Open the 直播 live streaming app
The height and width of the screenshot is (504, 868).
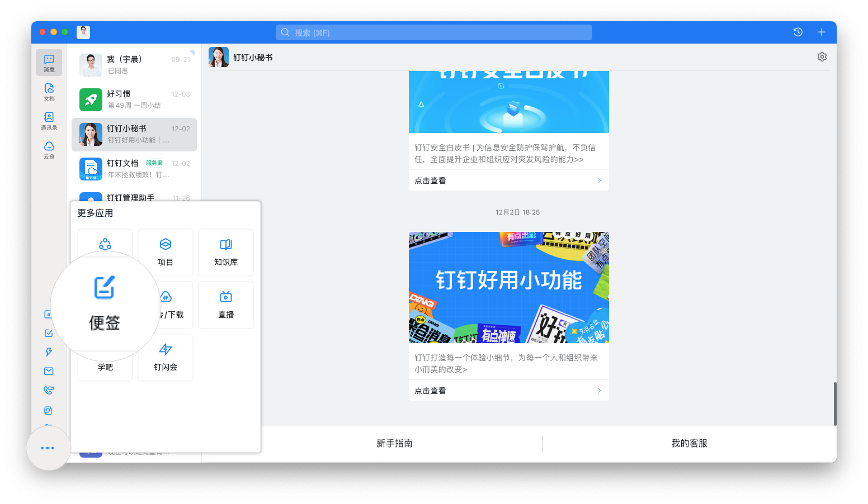[225, 305]
